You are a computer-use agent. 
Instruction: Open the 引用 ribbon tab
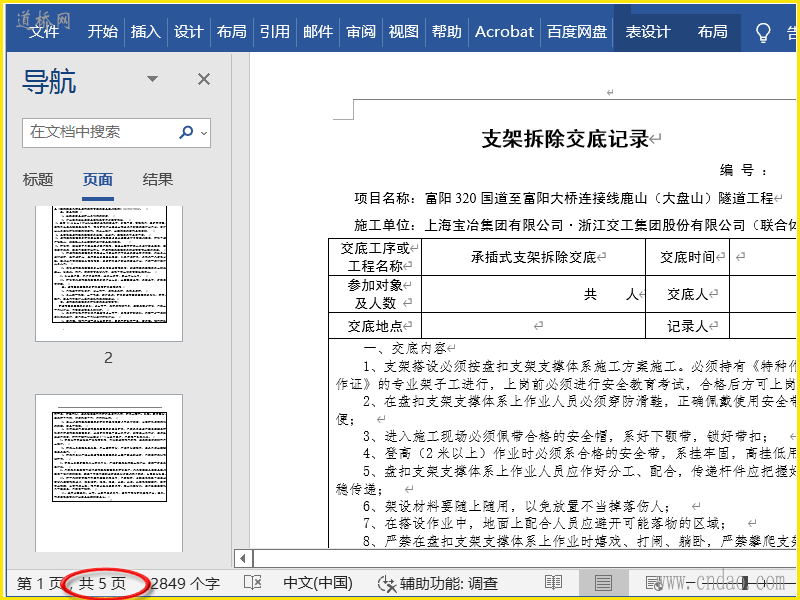click(275, 32)
